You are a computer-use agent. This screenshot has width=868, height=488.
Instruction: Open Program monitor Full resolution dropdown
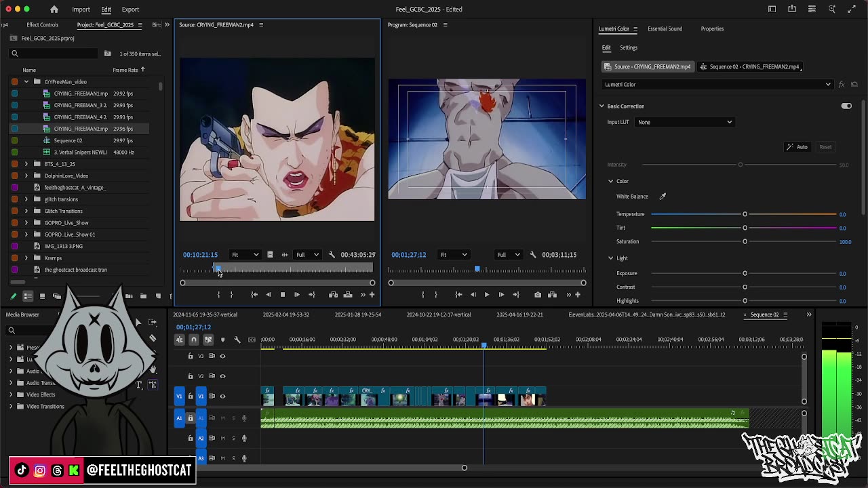tap(508, 255)
